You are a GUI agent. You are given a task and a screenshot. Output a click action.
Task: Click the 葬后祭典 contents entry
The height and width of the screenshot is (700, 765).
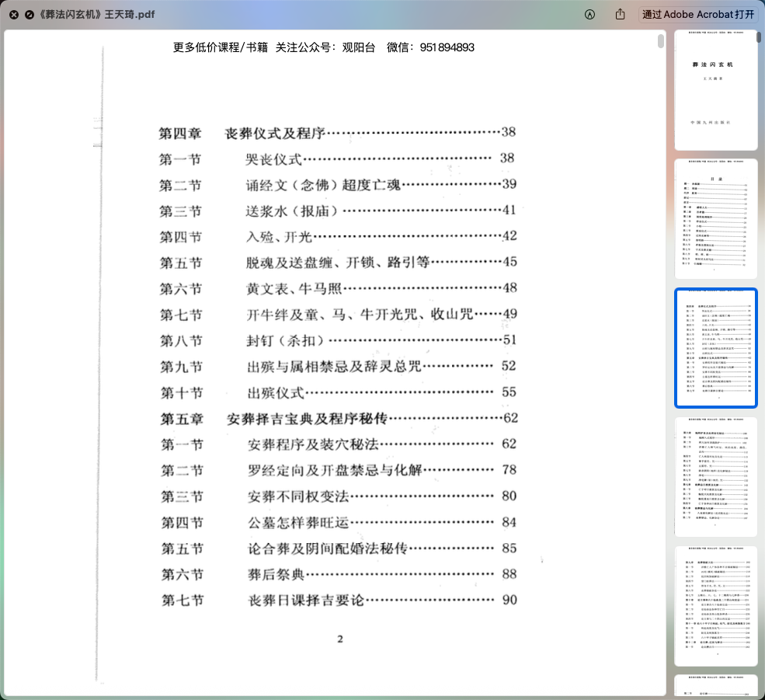(276, 574)
